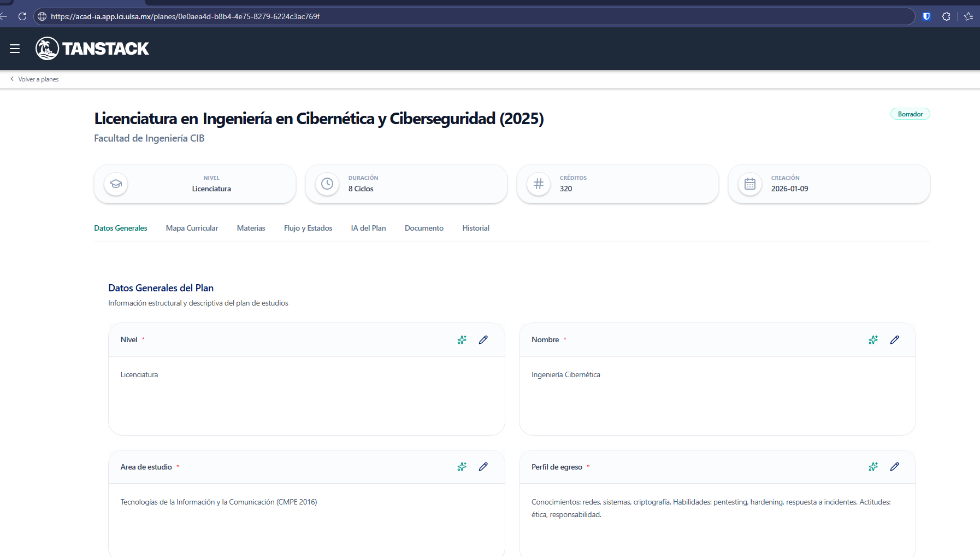This screenshot has width=980, height=557.
Task: Select the Flujo y Estados tab
Action: point(308,228)
